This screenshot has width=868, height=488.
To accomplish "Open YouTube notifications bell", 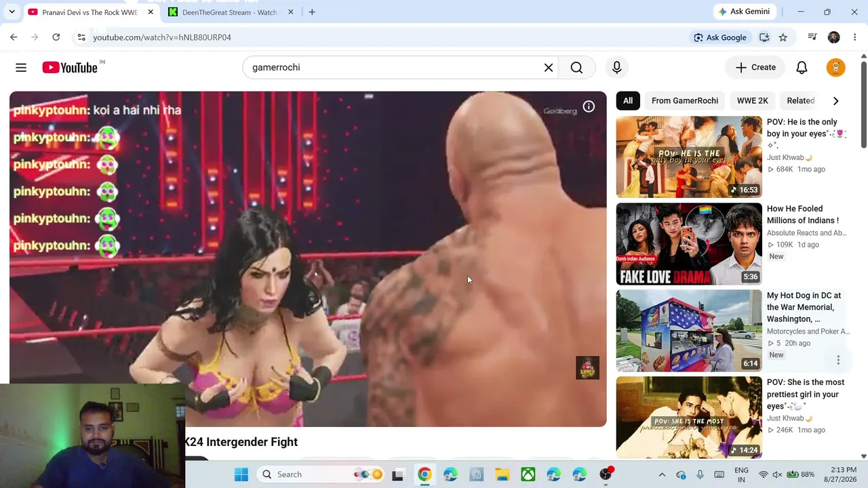I will 802,67.
